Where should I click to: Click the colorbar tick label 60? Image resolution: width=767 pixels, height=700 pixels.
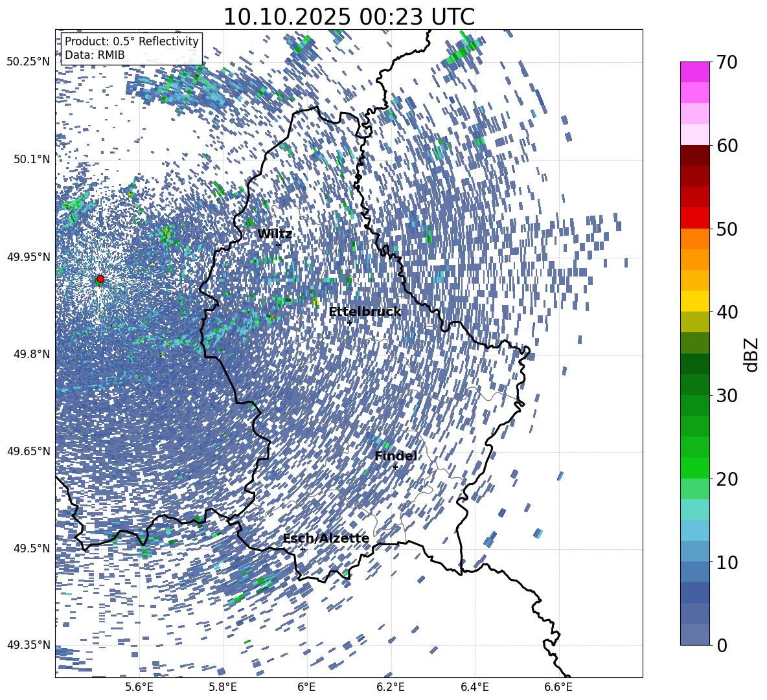point(727,146)
